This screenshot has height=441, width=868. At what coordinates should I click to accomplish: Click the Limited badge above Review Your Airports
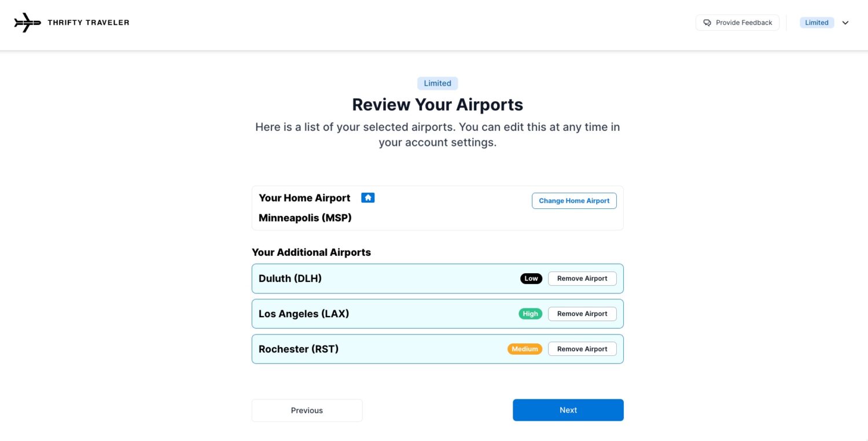(437, 83)
